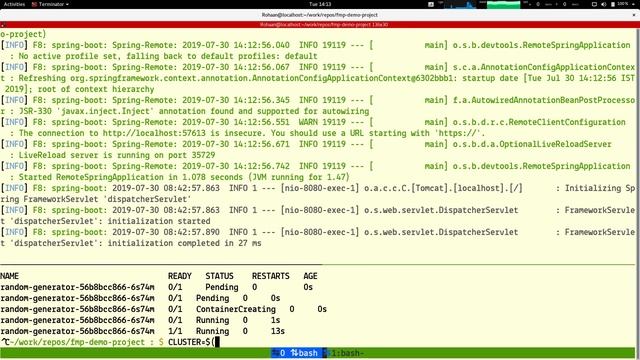Click the WARN log level text
Image resolution: width=640 pixels, height=360 pixels.
point(308,122)
